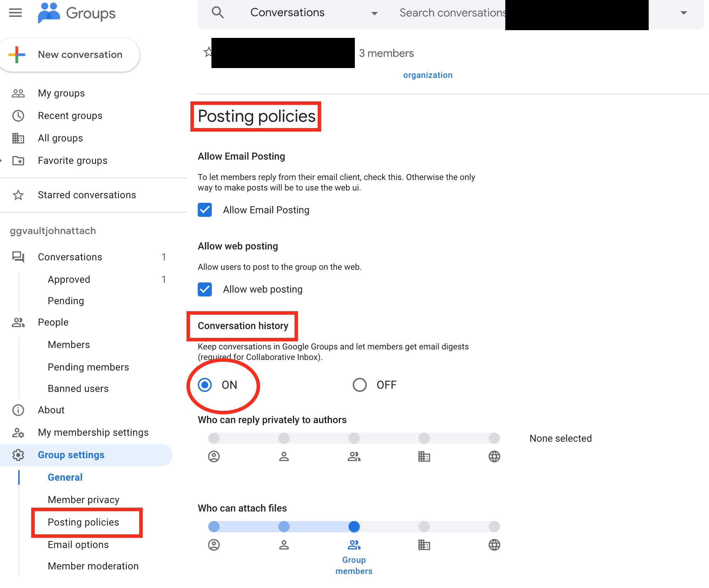Open Member privacy settings
709x588 pixels.
[84, 500]
